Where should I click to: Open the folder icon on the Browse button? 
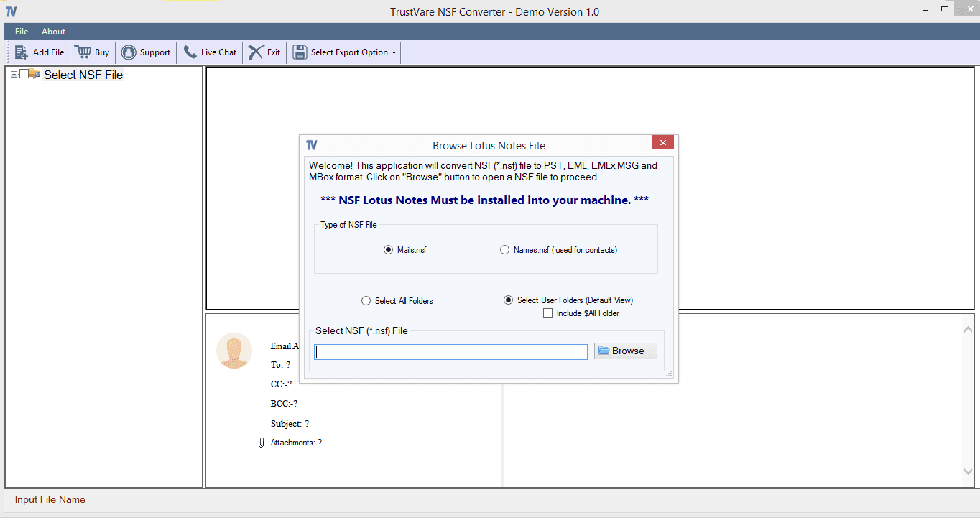coord(605,351)
